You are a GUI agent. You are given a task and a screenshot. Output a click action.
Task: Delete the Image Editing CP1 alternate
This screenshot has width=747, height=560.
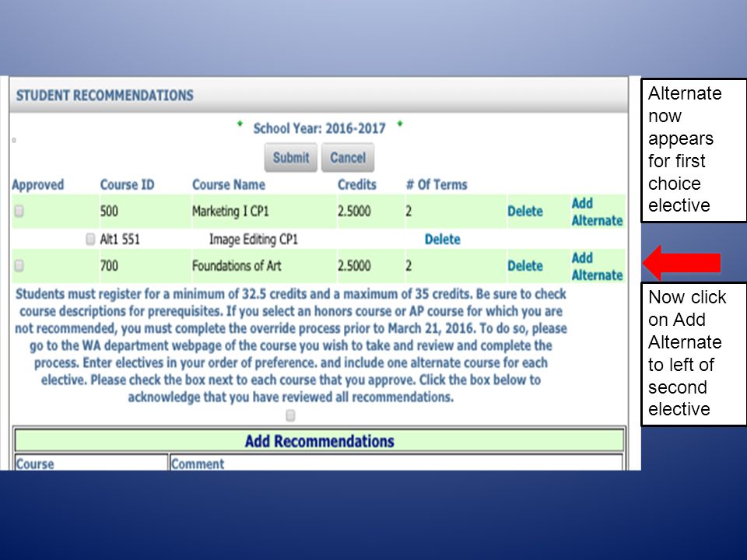[443, 239]
